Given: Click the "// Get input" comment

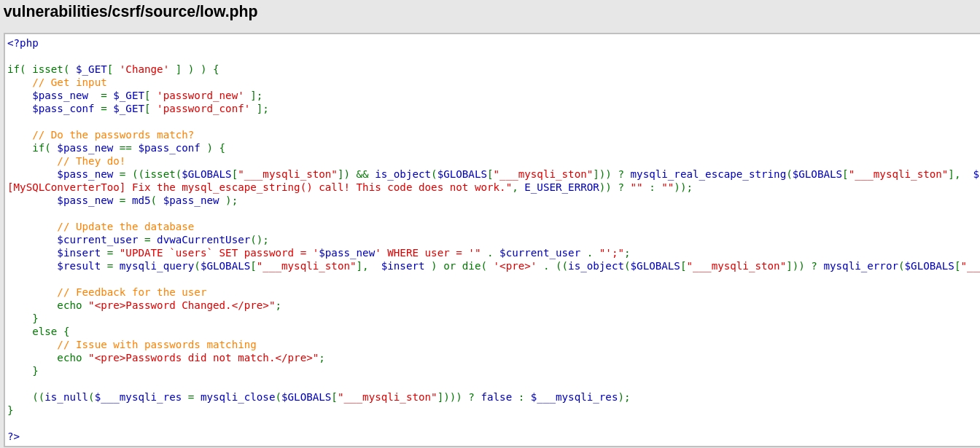Looking at the screenshot, I should (69, 82).
